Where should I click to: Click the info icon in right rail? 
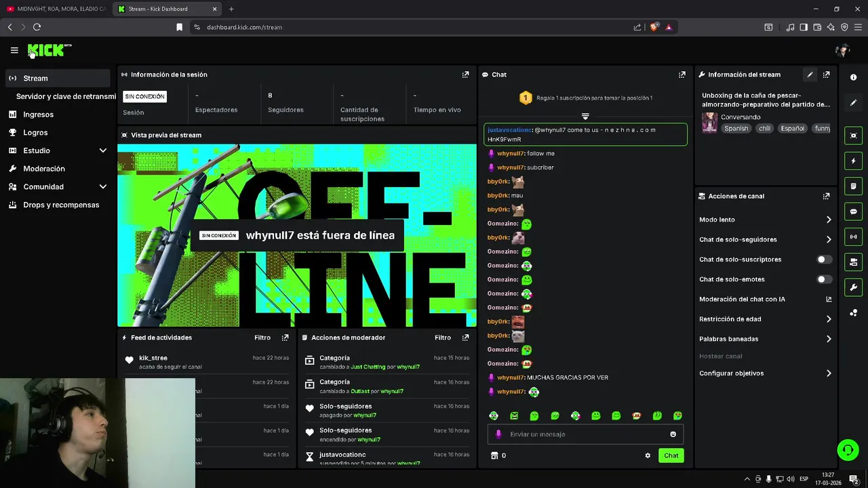[853, 77]
